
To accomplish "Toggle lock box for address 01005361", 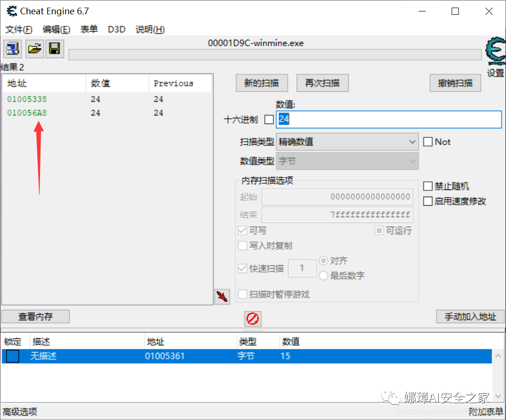I will 12,356.
